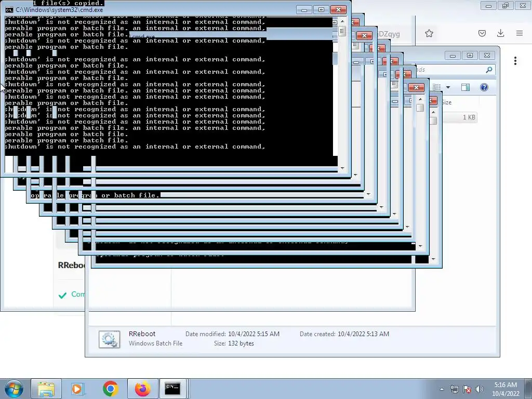Click the magnifier icon in Explorer search
The width and height of the screenshot is (532, 399).
pos(489,70)
